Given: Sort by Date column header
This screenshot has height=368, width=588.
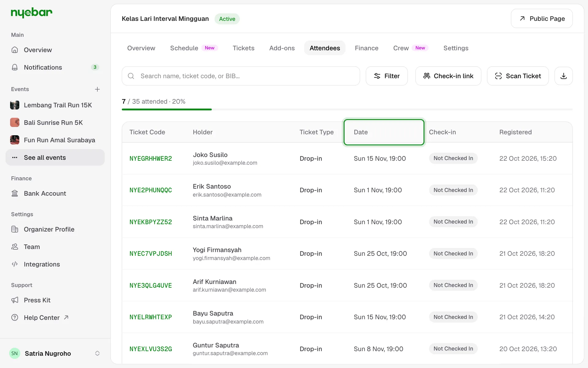Looking at the screenshot, I should click(x=384, y=132).
